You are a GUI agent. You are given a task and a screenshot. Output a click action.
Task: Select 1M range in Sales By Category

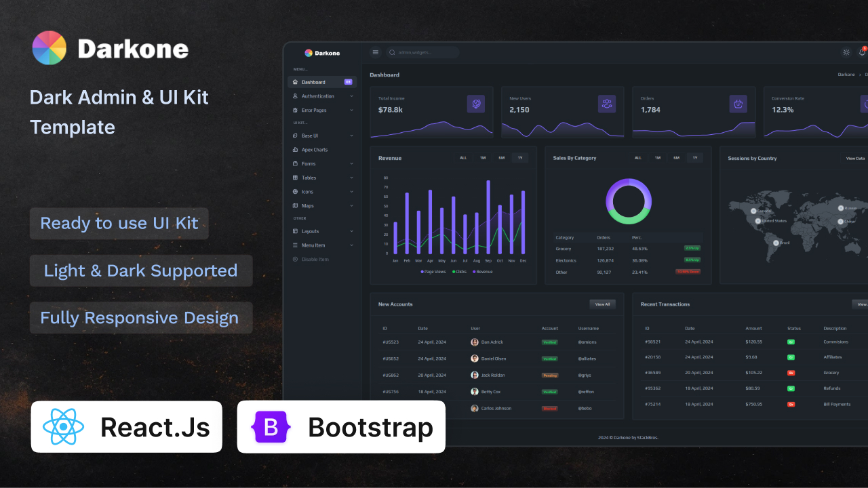(x=658, y=158)
